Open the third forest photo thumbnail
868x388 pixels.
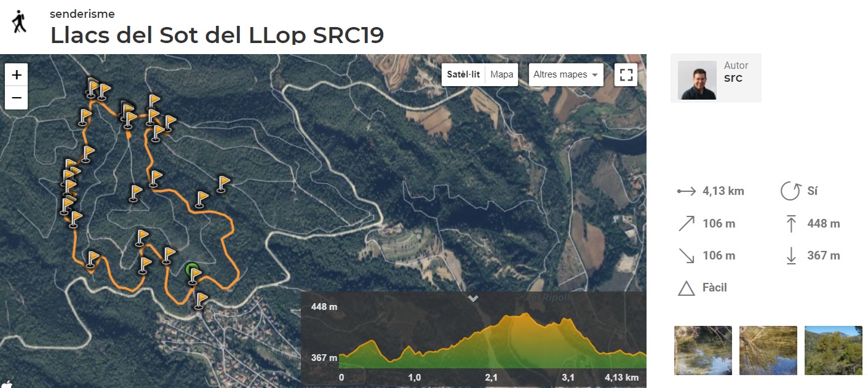pyautogui.click(x=833, y=350)
